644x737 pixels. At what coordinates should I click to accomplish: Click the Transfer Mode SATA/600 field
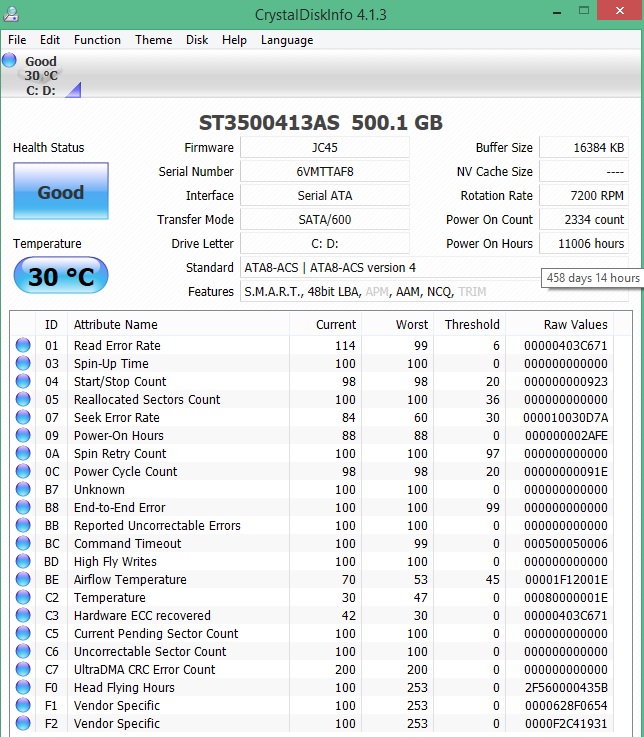click(x=325, y=220)
